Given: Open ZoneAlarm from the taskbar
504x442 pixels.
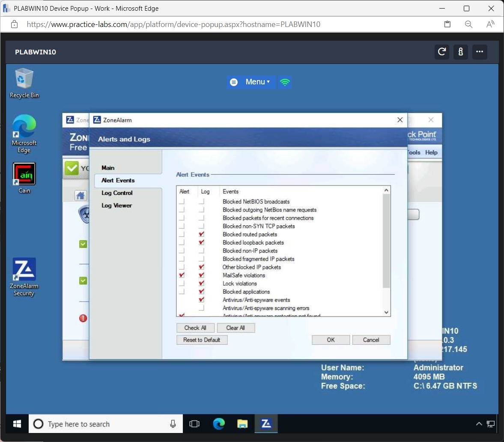Looking at the screenshot, I should 266,424.
